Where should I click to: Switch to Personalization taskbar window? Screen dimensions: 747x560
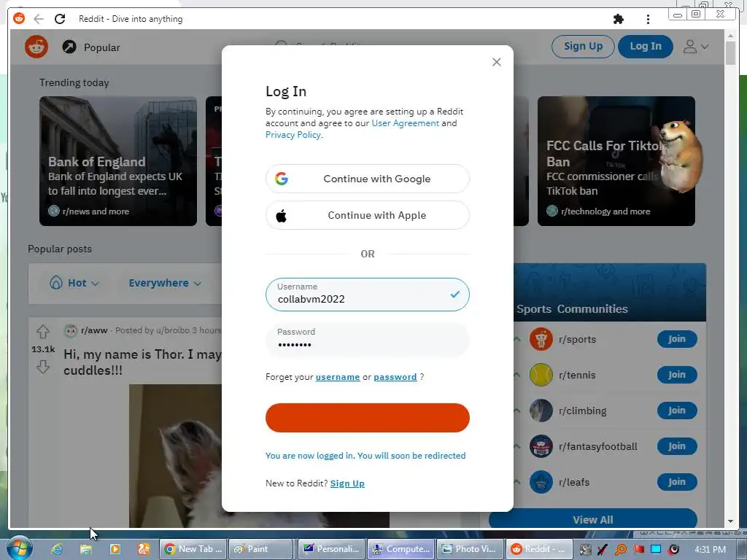coord(332,549)
